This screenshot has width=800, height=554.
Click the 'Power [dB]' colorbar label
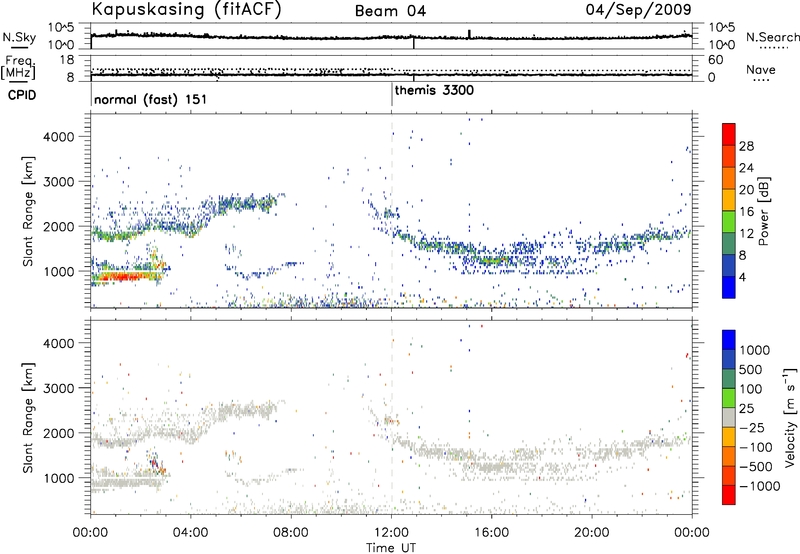[763, 211]
